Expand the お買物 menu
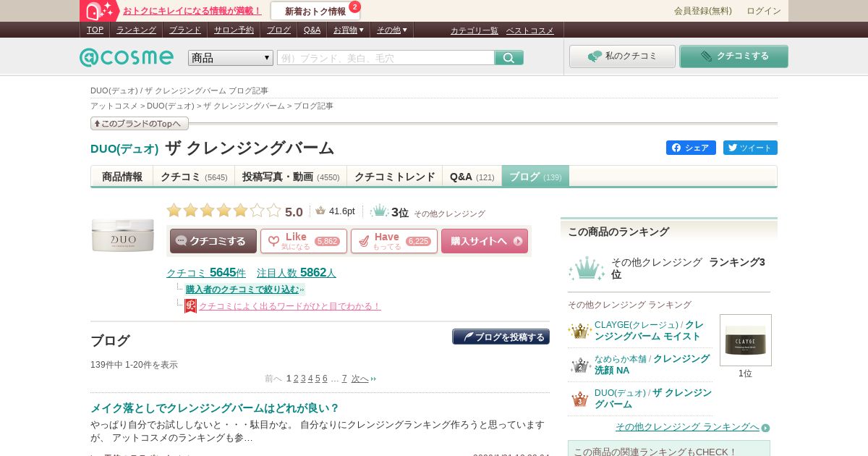 click(349, 30)
